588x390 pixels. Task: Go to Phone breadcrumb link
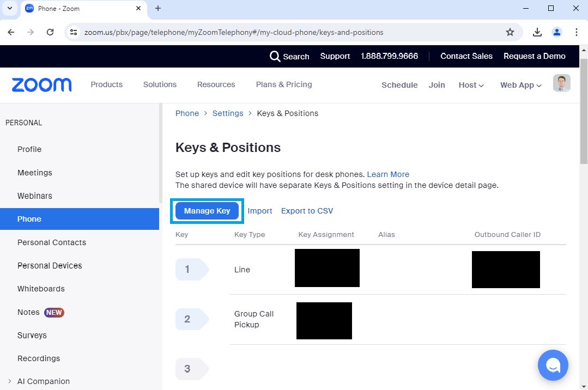[187, 113]
